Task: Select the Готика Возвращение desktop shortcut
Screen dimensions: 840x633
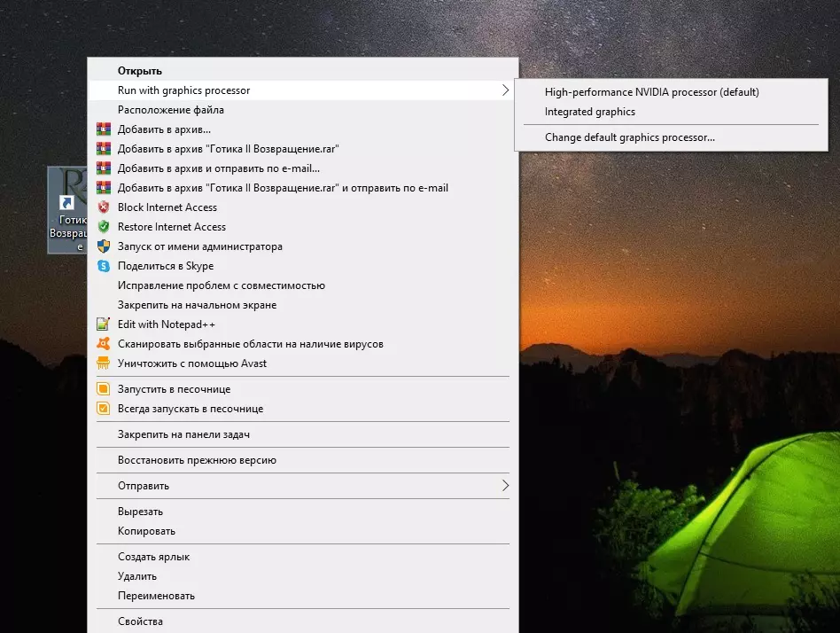Action: coord(68,209)
